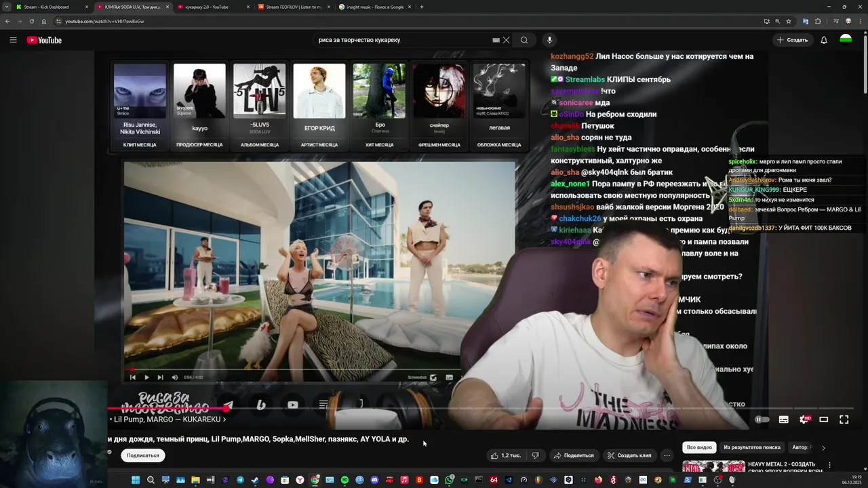Share the video via Поделиться
The height and width of the screenshot is (488, 868).
coord(574,455)
